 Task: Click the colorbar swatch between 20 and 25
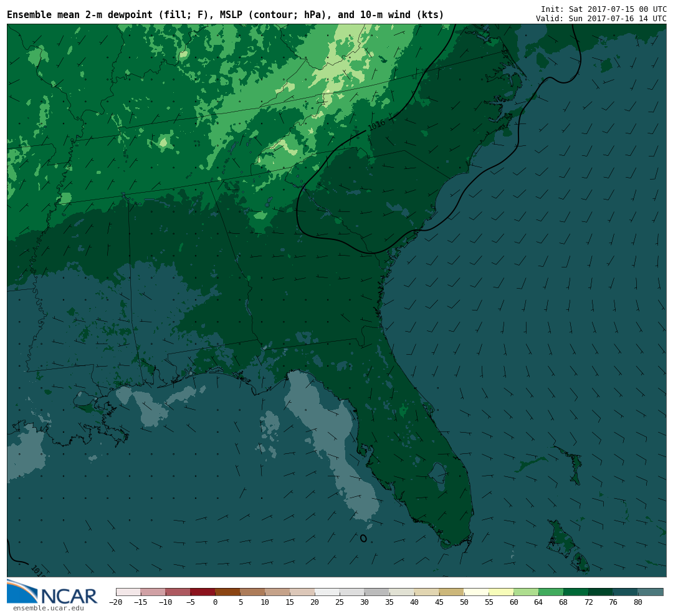(327, 592)
